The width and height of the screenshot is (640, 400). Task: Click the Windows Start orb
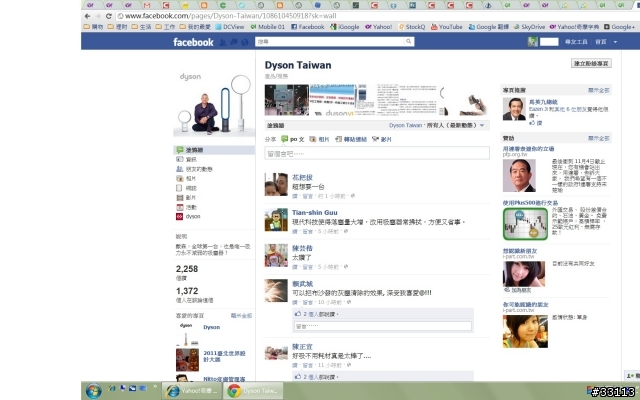click(x=93, y=391)
